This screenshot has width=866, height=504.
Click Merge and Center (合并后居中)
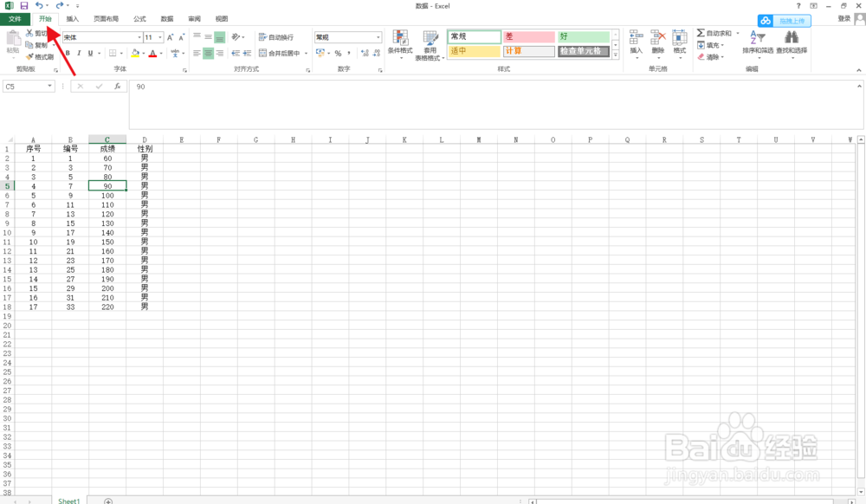click(280, 54)
